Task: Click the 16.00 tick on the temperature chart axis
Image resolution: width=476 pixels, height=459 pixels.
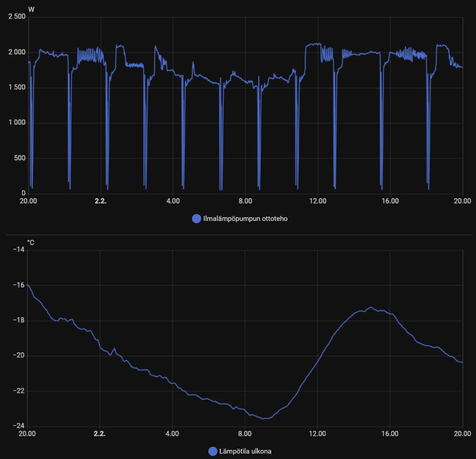Action: (x=390, y=434)
